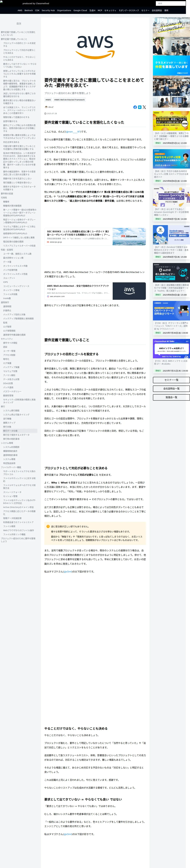Open the 【7/31（木）】AWSインフラ × AI活用 title link
The height and width of the screenshot is (868, 190).
point(171,362)
